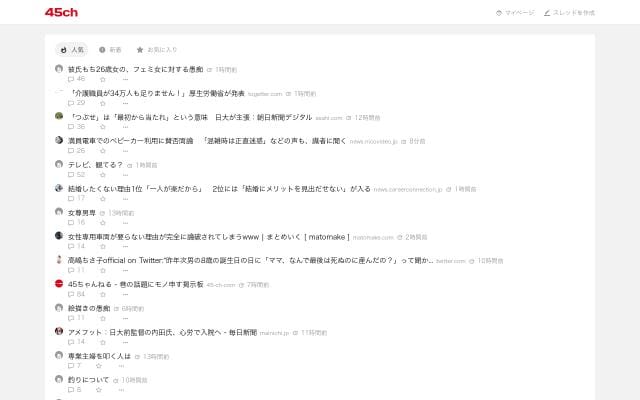The image size is (640, 400).
Task: Open マイページ from the header
Action: pyautogui.click(x=515, y=13)
